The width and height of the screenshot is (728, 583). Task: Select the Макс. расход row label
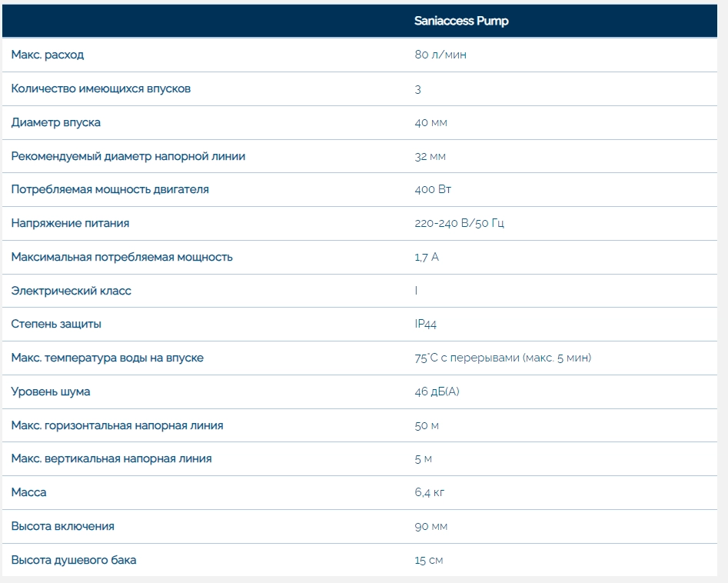click(48, 55)
